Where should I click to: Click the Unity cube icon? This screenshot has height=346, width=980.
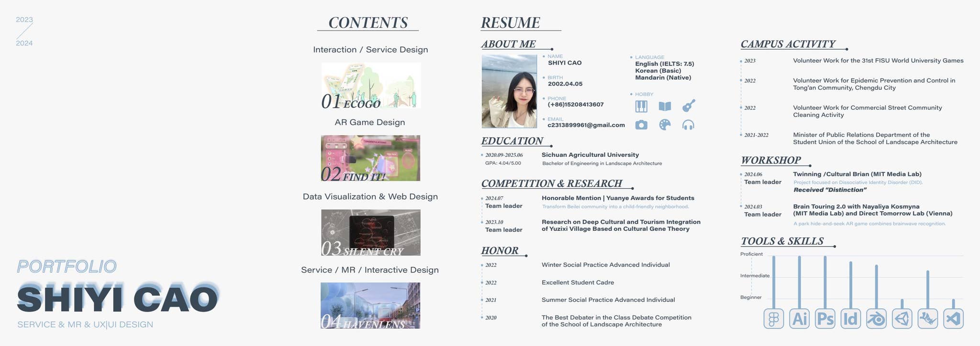coord(902,319)
